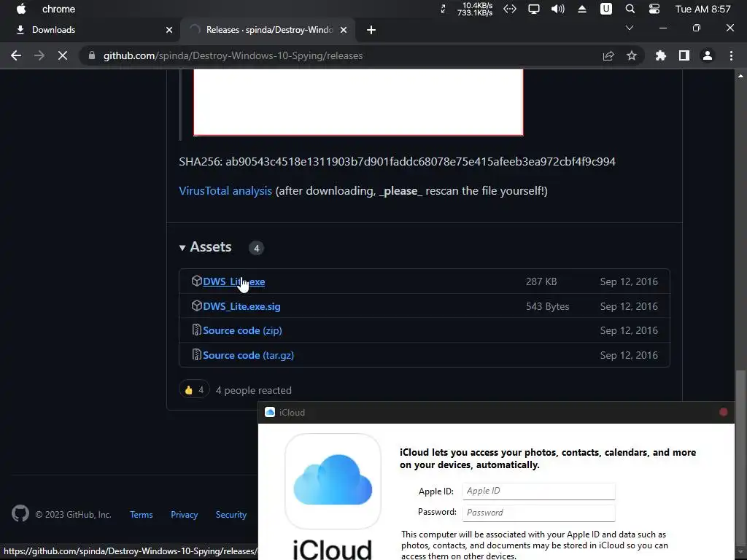Share this page icon
The image size is (747, 560).
pyautogui.click(x=608, y=55)
